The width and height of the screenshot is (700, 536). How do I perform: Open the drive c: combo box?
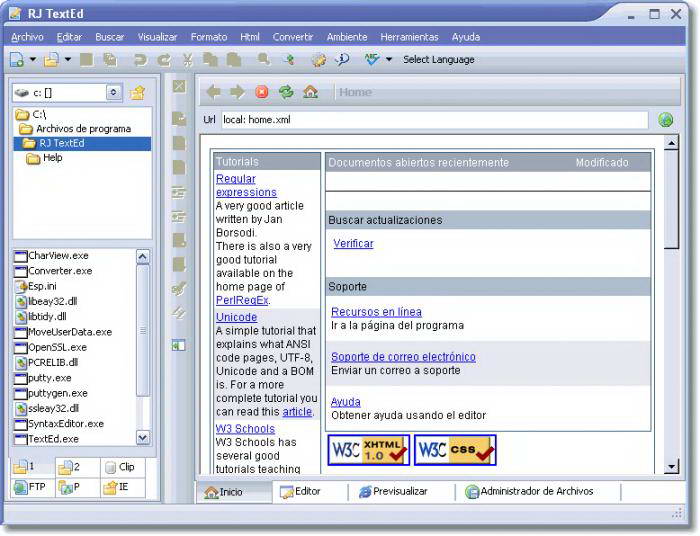(67, 93)
